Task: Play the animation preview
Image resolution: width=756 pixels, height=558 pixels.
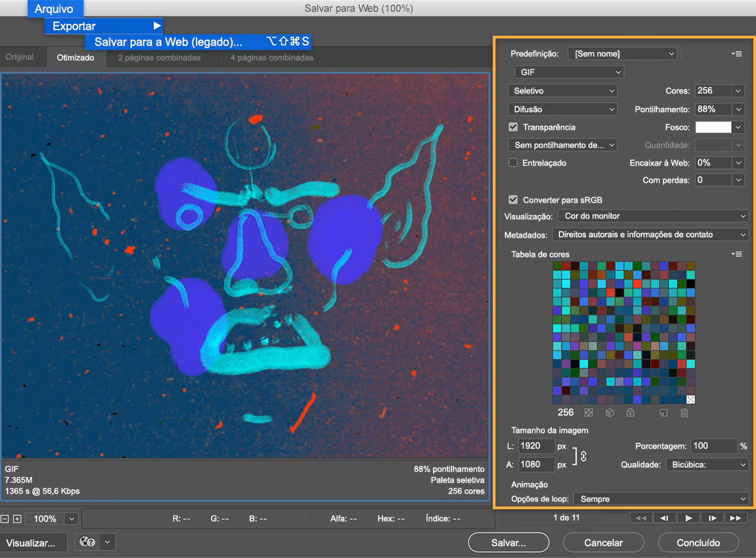Action: tap(688, 518)
